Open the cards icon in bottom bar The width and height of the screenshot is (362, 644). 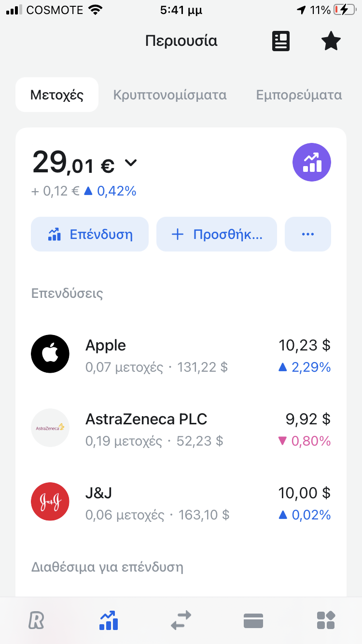[x=253, y=620]
